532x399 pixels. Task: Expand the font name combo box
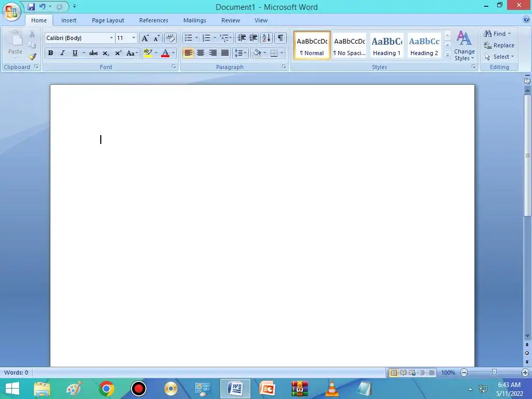point(111,38)
